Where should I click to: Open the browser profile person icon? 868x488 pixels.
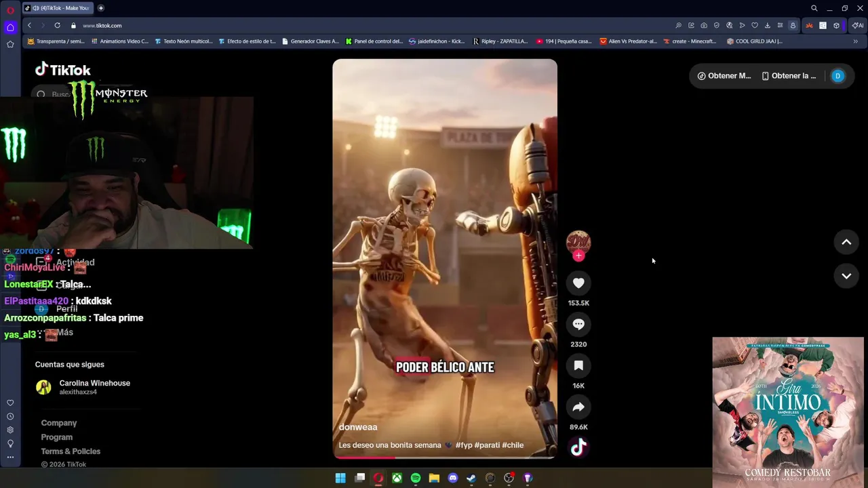(793, 25)
